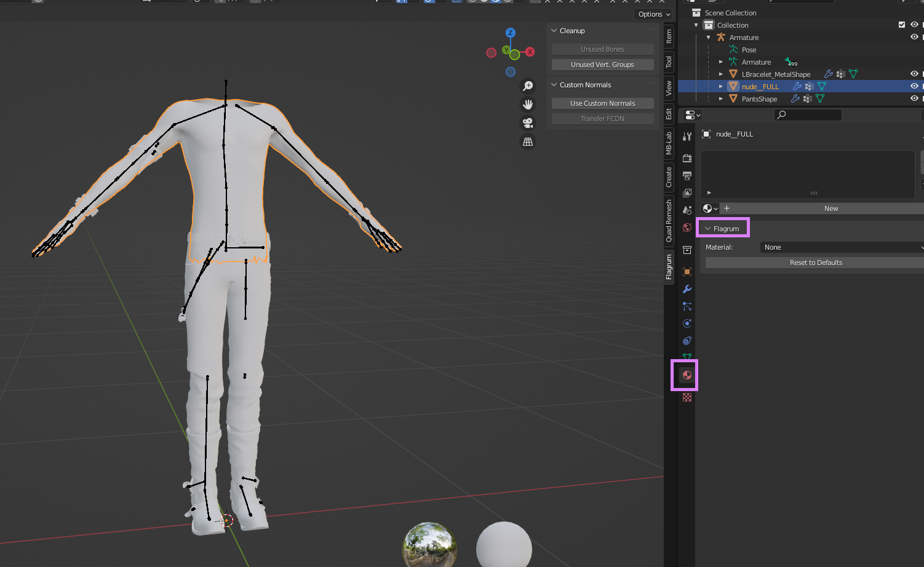Hide nude__FULL using its eye icon
This screenshot has width=924, height=567.
tap(914, 86)
